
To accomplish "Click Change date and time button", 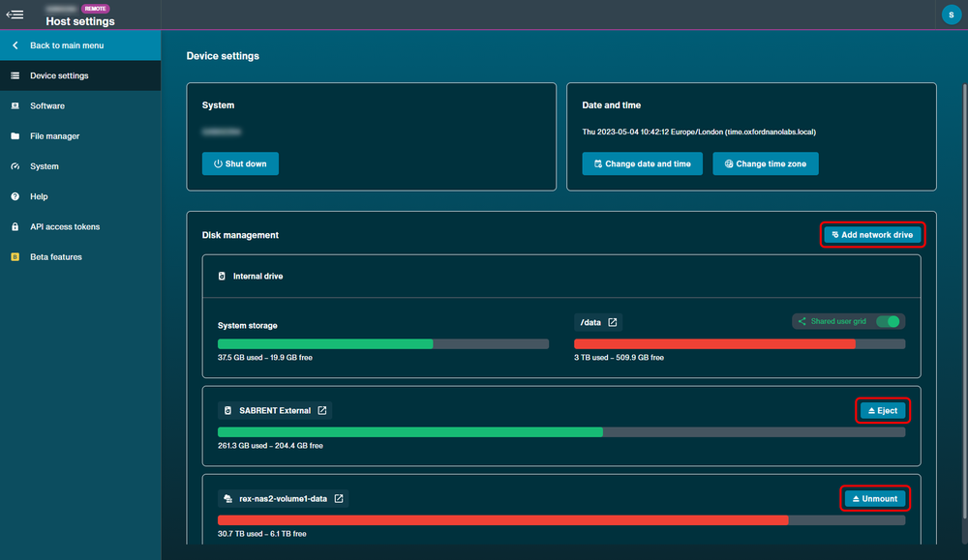I will [x=642, y=164].
